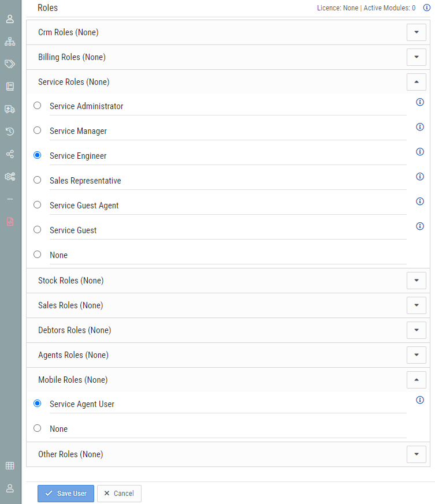Click the tags icon in sidebar
435x504 pixels.
(10, 64)
